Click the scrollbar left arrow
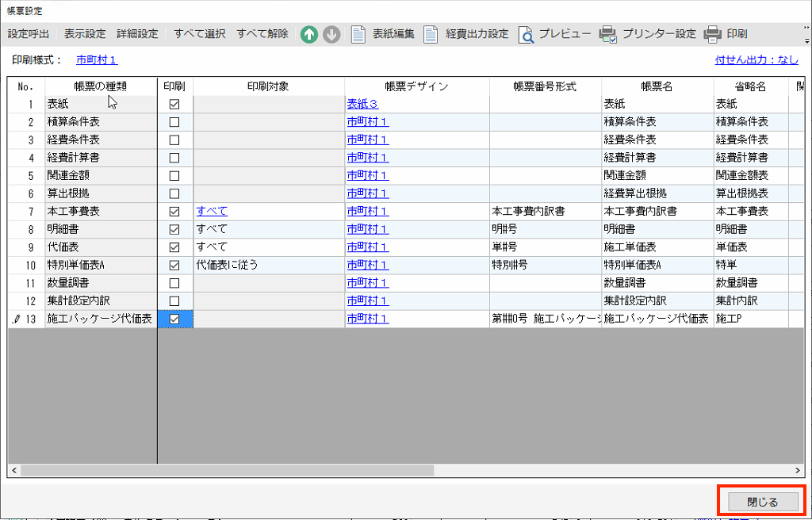The image size is (812, 520). point(14,470)
